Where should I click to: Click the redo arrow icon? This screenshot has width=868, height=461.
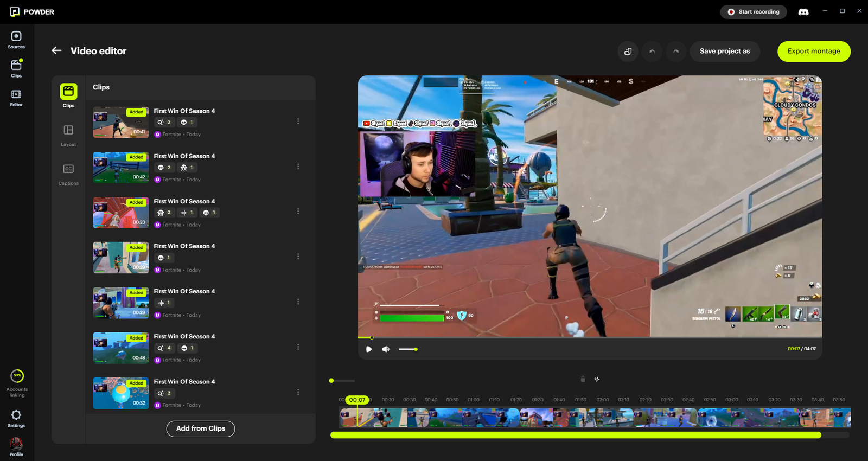(x=676, y=52)
